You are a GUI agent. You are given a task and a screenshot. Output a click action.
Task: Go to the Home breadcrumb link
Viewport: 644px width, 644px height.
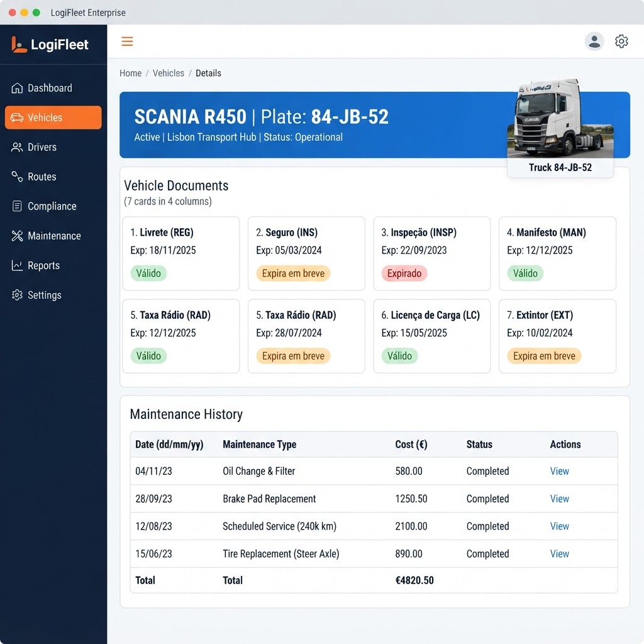(130, 73)
